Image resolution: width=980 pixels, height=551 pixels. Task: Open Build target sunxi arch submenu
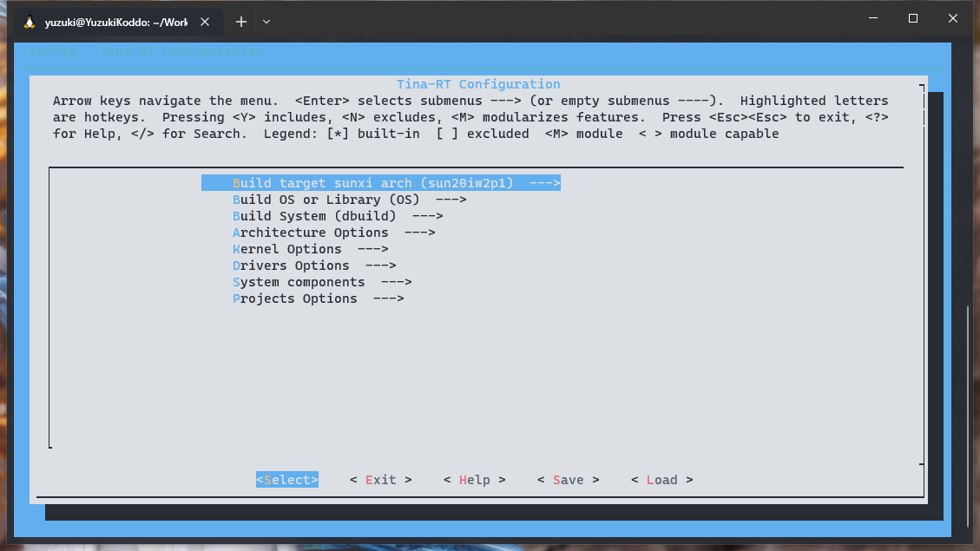pos(380,183)
